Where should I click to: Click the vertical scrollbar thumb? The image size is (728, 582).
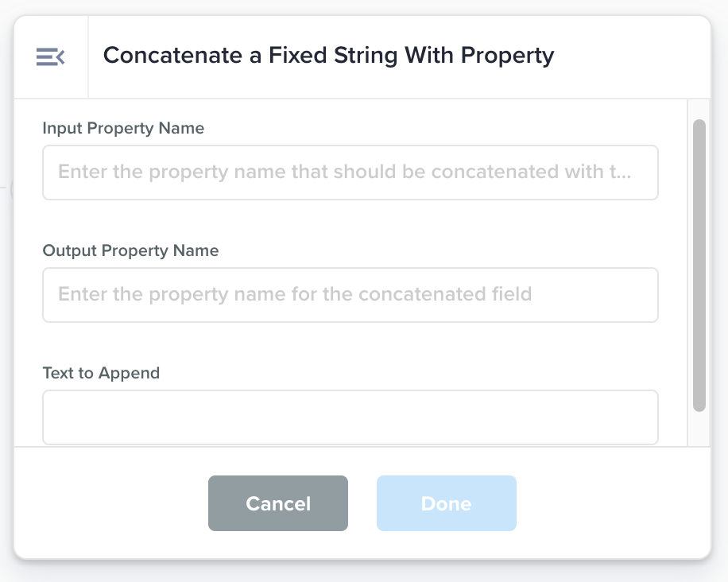point(699,265)
